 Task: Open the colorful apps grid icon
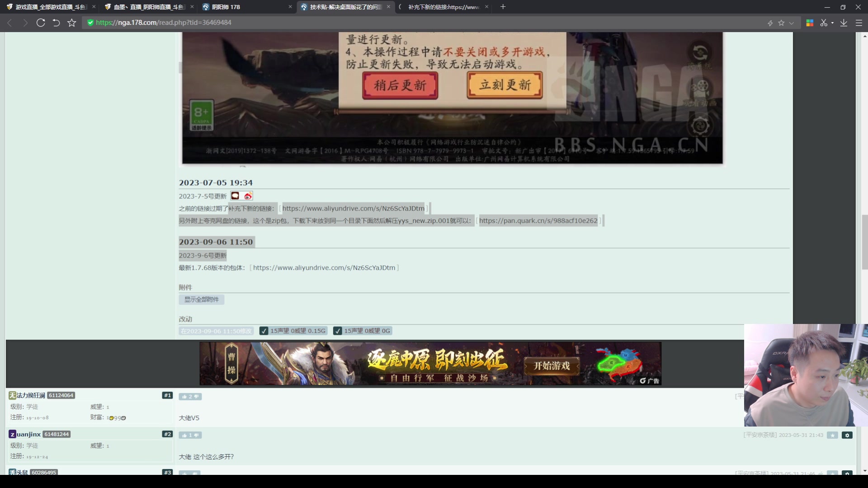(810, 23)
